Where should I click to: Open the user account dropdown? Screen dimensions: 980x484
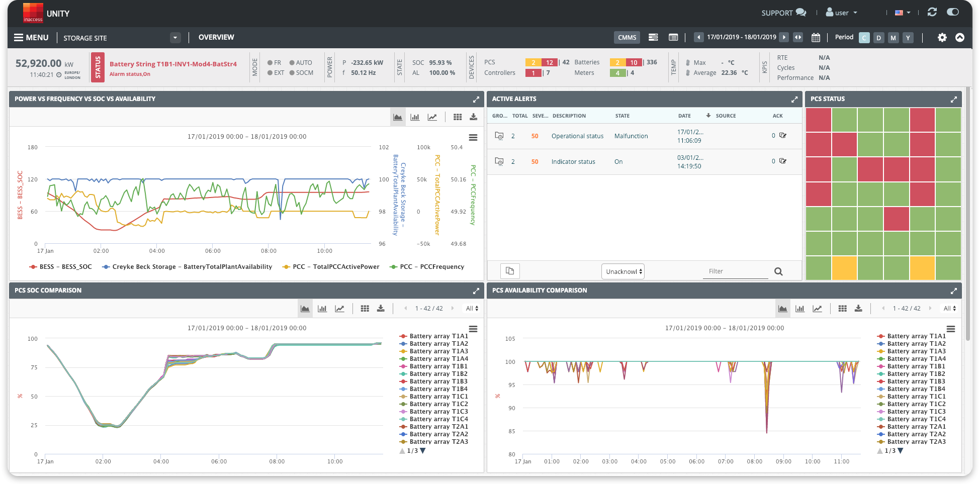click(842, 13)
